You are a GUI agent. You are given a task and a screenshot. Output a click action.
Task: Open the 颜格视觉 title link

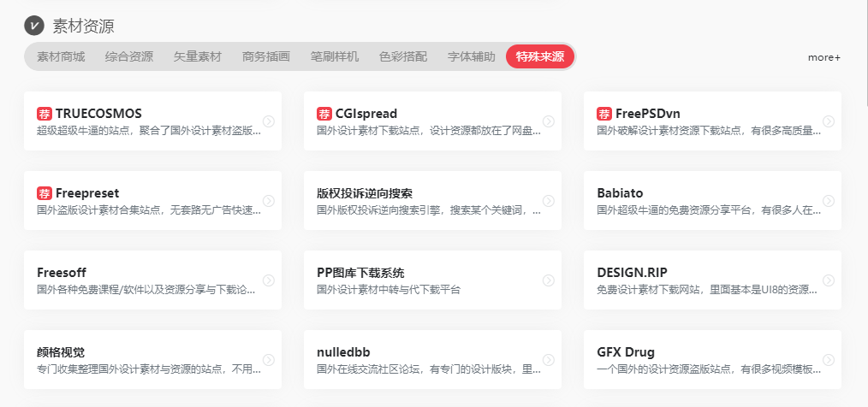point(61,352)
